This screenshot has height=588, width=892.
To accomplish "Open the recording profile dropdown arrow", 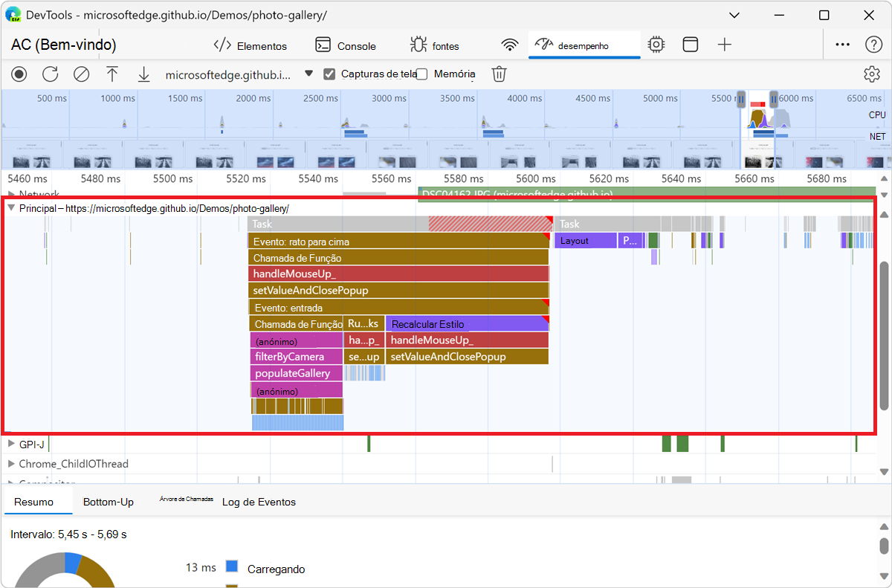I will 309,74.
